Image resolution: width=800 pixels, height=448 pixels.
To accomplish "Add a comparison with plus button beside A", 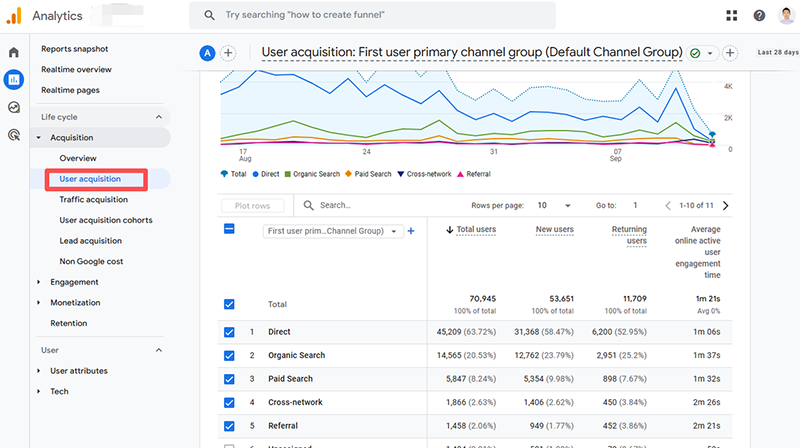I will click(228, 53).
